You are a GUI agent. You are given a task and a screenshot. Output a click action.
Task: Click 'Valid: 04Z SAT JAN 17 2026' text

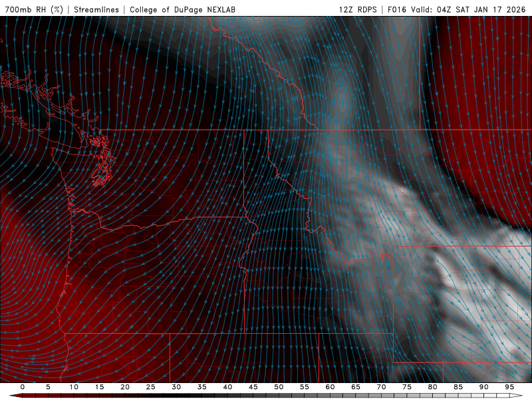click(468, 9)
